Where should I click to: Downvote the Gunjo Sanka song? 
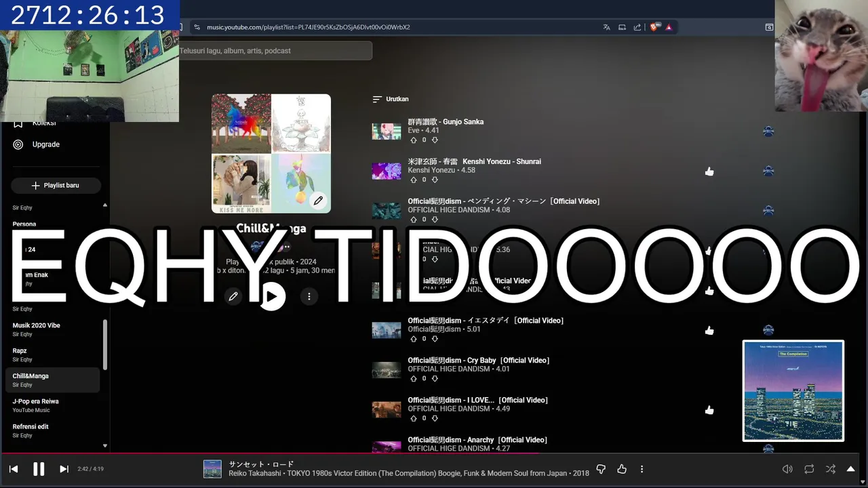point(435,140)
